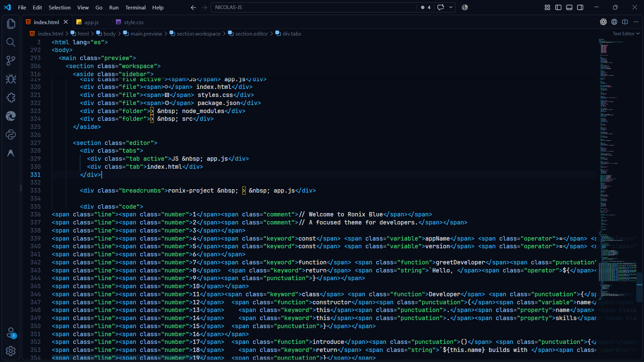The image size is (644, 362).
Task: Close the index.html tab
Action: pos(66,22)
